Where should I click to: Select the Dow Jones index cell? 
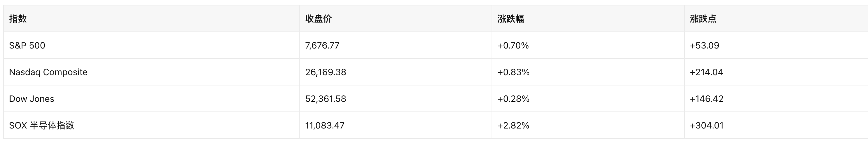tap(152, 99)
